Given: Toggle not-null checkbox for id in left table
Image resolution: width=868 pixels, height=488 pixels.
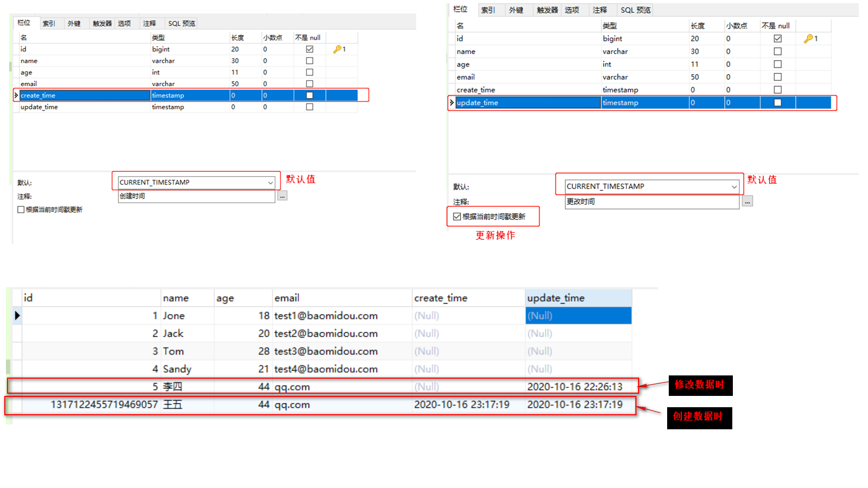Looking at the screenshot, I should tap(310, 49).
